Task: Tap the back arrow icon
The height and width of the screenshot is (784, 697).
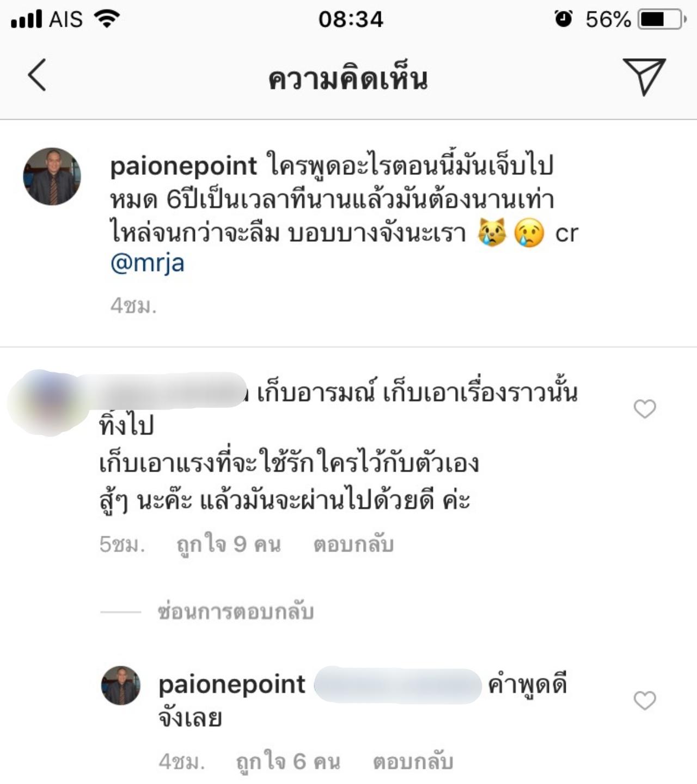Action: tap(37, 75)
